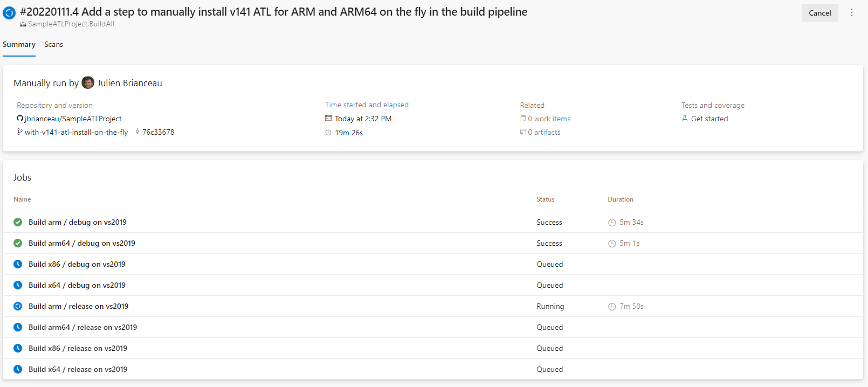Click the success checkmark for Build arm / debug

point(17,222)
